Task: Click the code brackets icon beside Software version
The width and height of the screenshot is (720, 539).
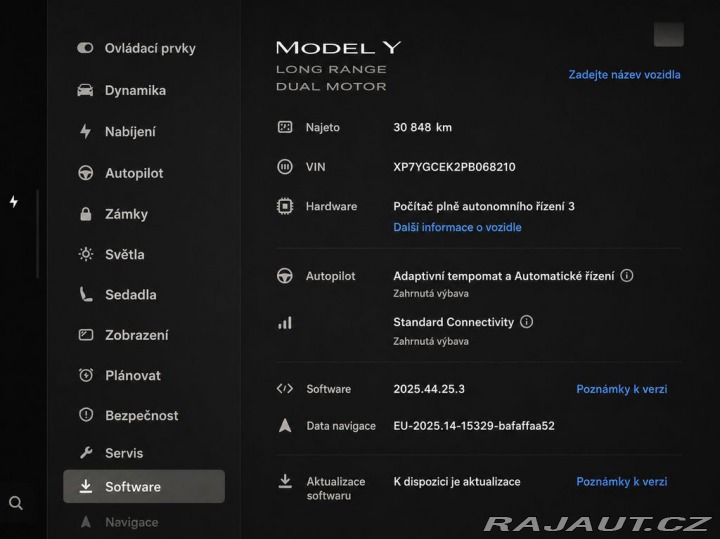Action: pyautogui.click(x=285, y=389)
